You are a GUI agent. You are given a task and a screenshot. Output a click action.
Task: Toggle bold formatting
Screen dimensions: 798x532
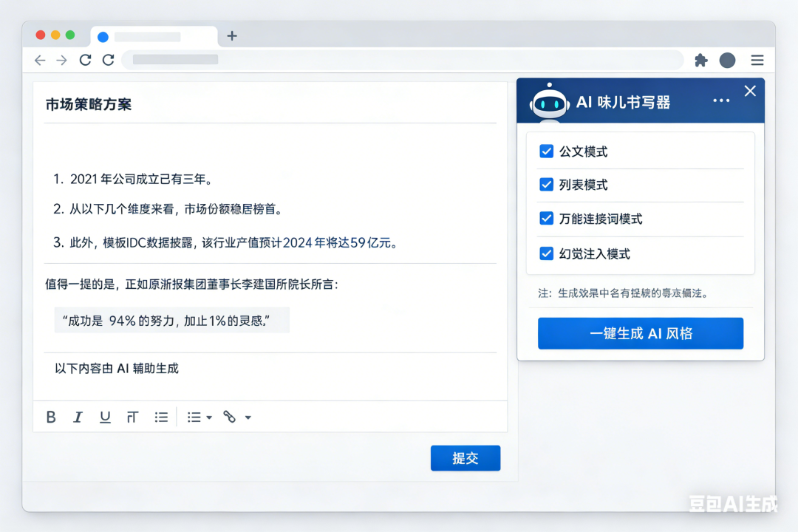51,417
